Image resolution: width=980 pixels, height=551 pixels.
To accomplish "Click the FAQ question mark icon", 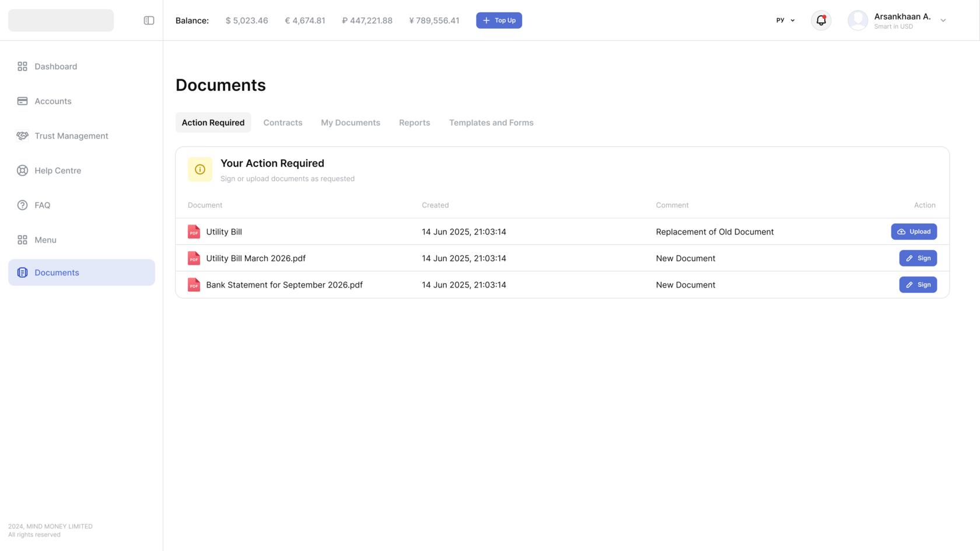I will coord(22,205).
